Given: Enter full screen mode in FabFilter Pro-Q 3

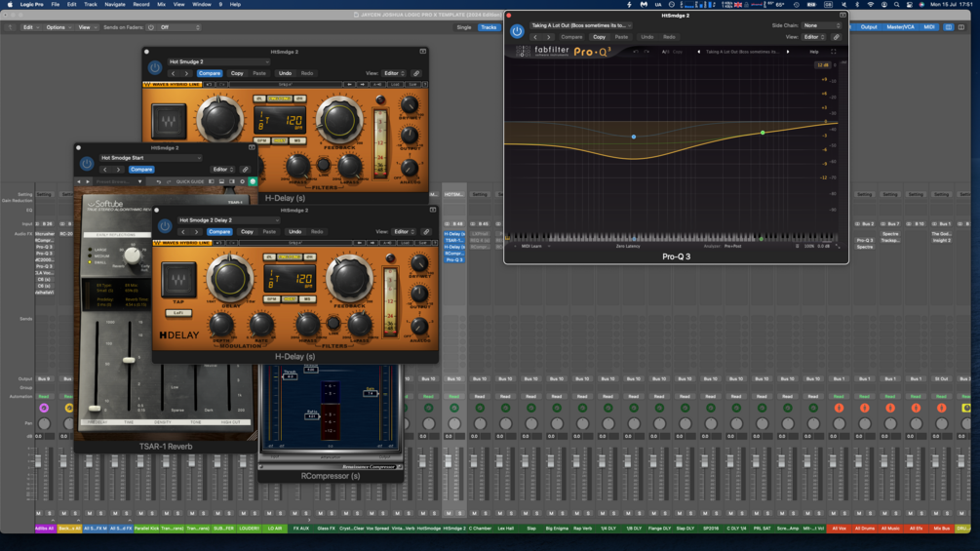Looking at the screenshot, I should coord(833,52).
